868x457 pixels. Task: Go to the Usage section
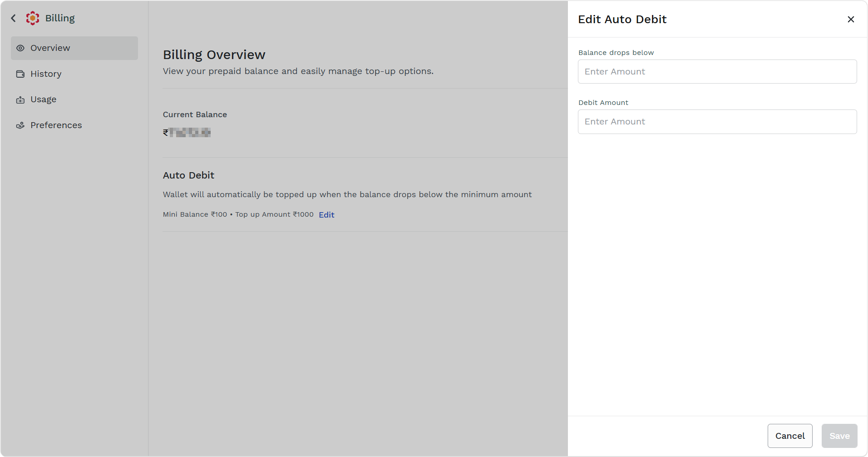pos(74,99)
